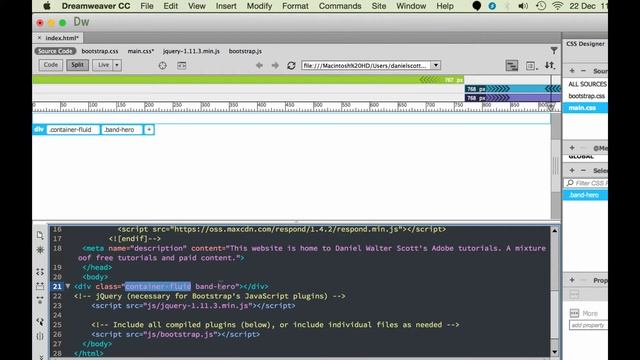
Task: Click the Balance Braces icon
Action: (40, 336)
